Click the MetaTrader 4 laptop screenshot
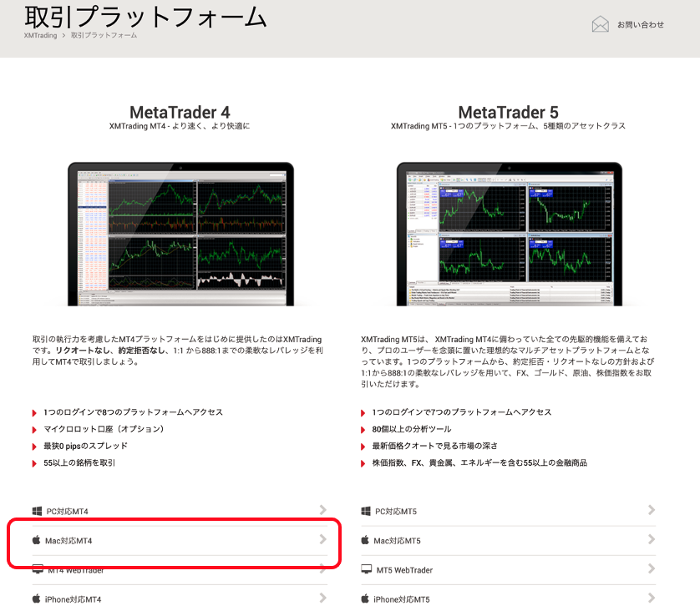Screen dimensions: 700x611 click(180, 235)
